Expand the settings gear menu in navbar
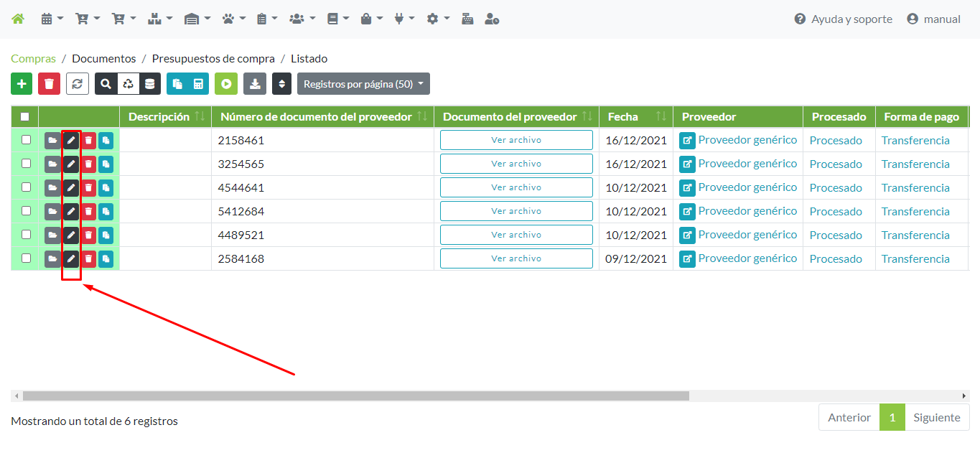The height and width of the screenshot is (453, 980). (x=437, y=19)
